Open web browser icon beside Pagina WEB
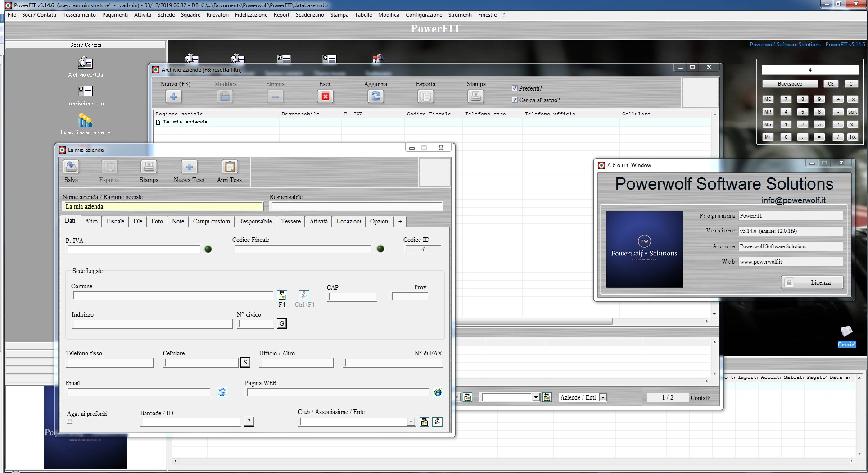Viewport: 868px width, 473px height. 438,392
